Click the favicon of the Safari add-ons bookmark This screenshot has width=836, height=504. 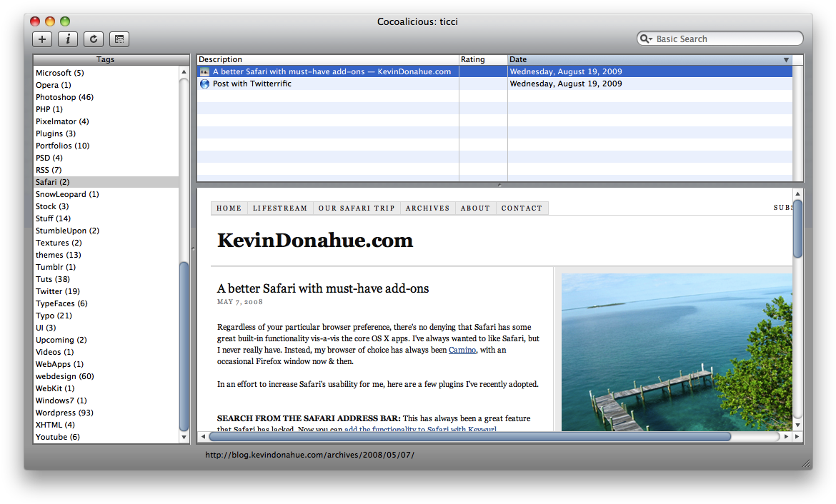point(205,71)
